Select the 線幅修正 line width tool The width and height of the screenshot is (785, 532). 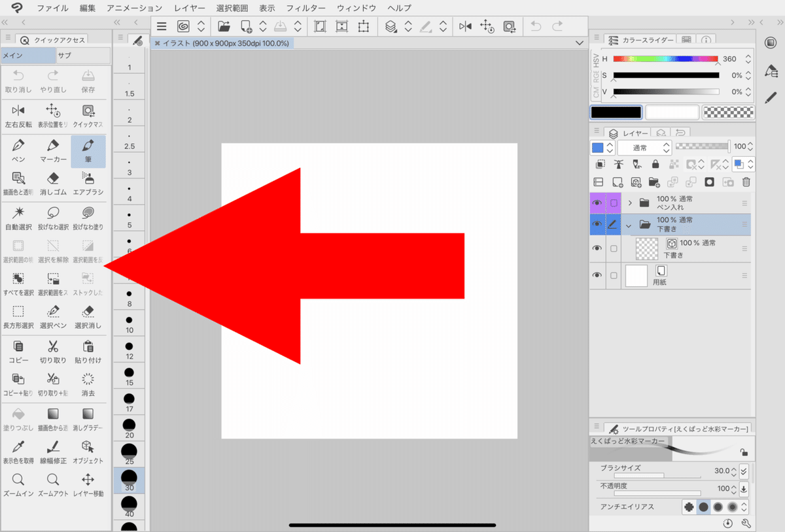53,452
